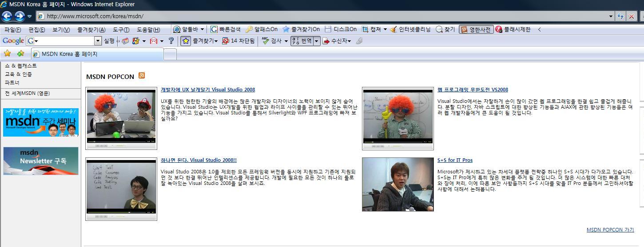Open the msdn 주간 세미나 banner

40,122
